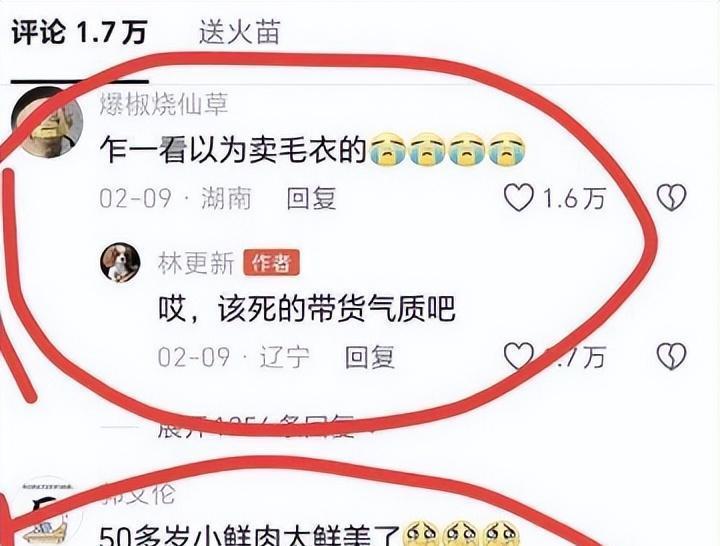Open username 林更新
The width and height of the screenshot is (720, 546).
tap(196, 263)
